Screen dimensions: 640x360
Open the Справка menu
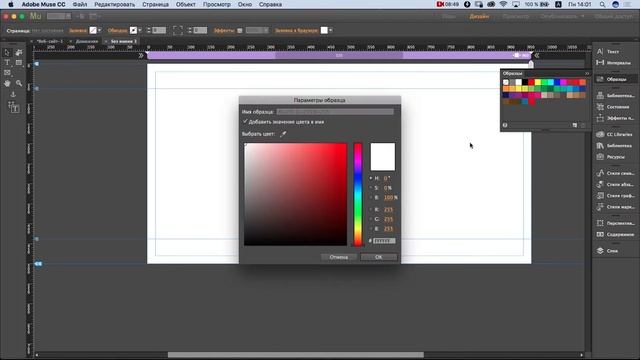(270, 4)
